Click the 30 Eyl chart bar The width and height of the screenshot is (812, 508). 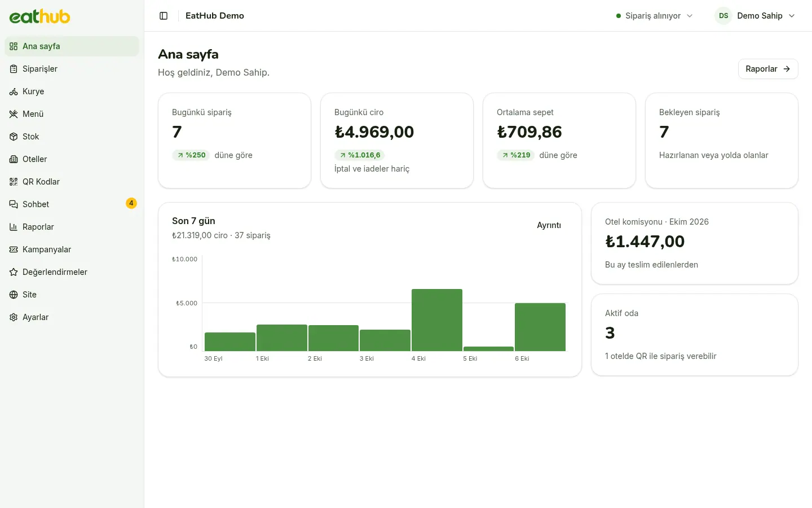pos(230,341)
